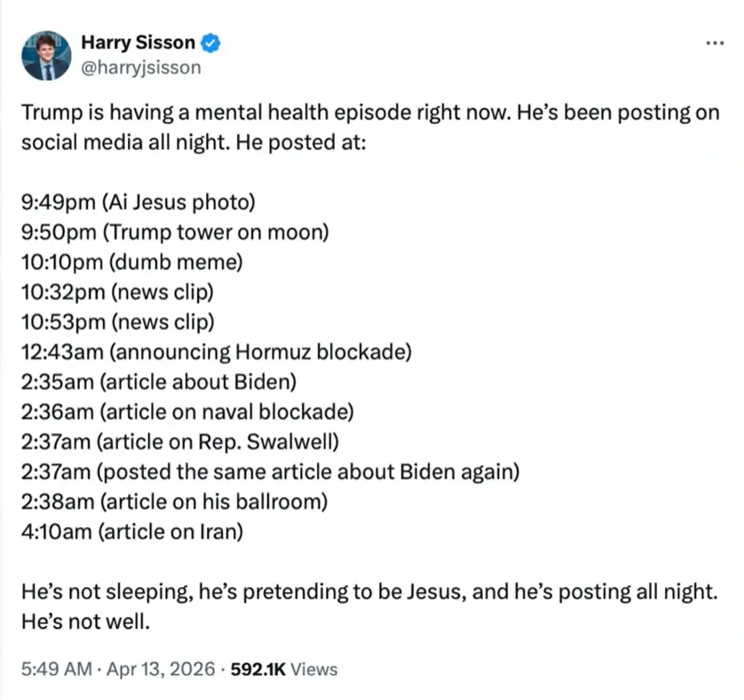The width and height of the screenshot is (744, 700).
Task: Select the 12:43am Hormuz blockade line
Action: (x=216, y=352)
